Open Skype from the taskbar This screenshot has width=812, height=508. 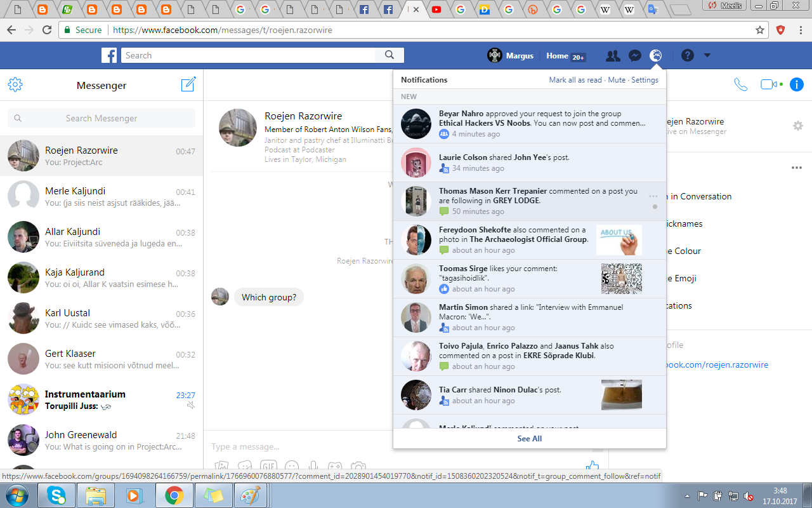coord(56,495)
